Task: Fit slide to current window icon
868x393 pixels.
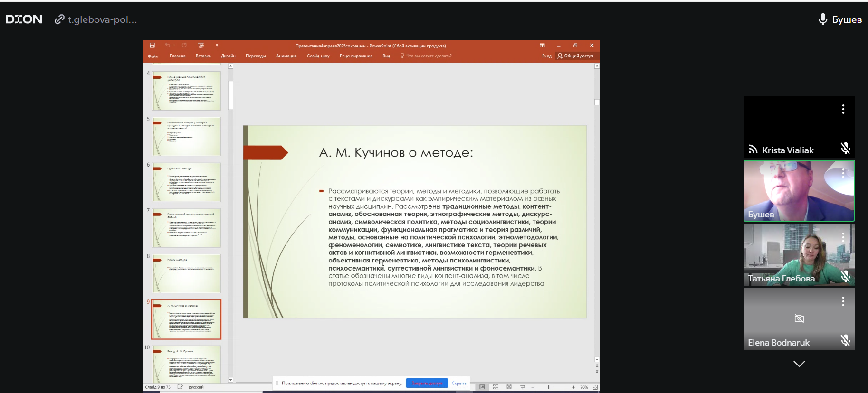Action: (595, 387)
